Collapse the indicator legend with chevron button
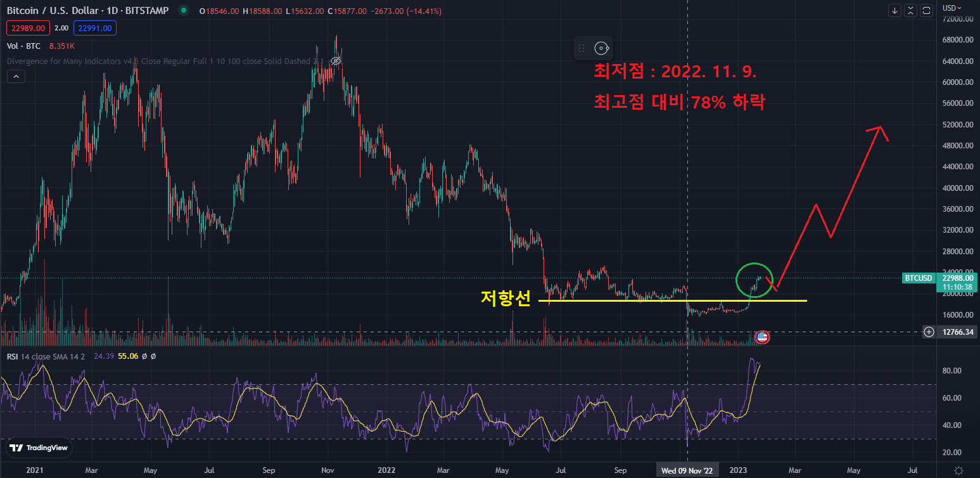 16,77
